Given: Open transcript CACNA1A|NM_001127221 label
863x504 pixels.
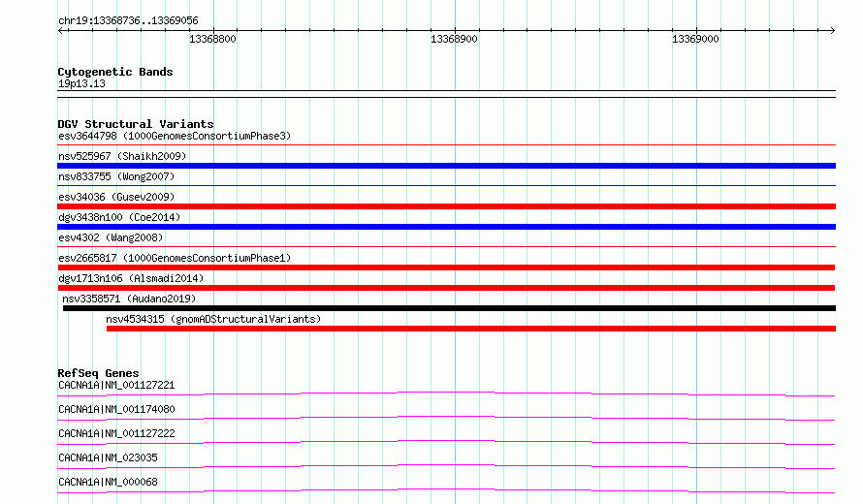Looking at the screenshot, I should tap(116, 385).
